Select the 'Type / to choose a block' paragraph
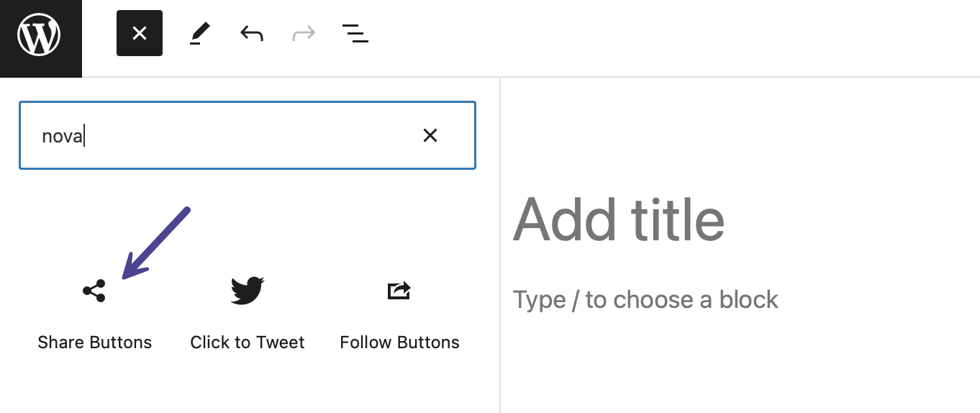The width and height of the screenshot is (980, 413). coord(645,299)
